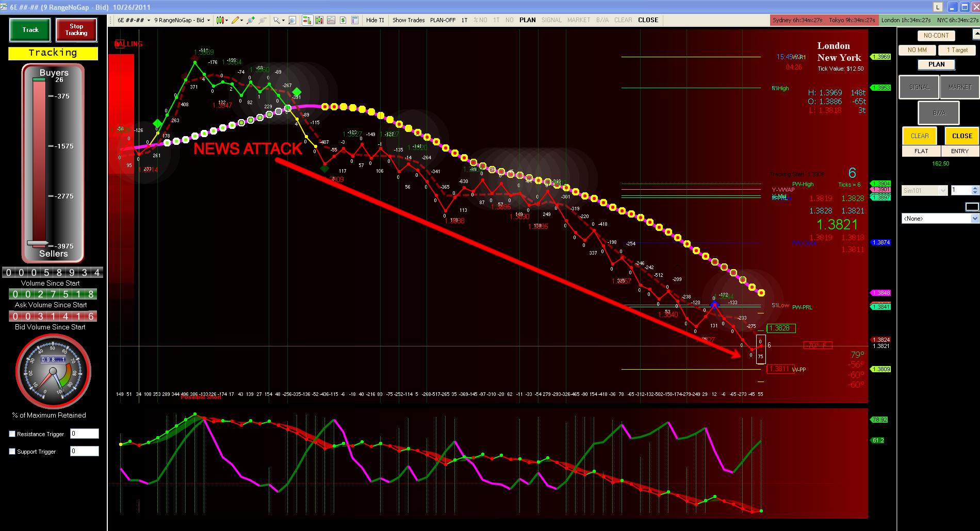Open the data series candles icon
The height and width of the screenshot is (531, 980).
pos(319,20)
